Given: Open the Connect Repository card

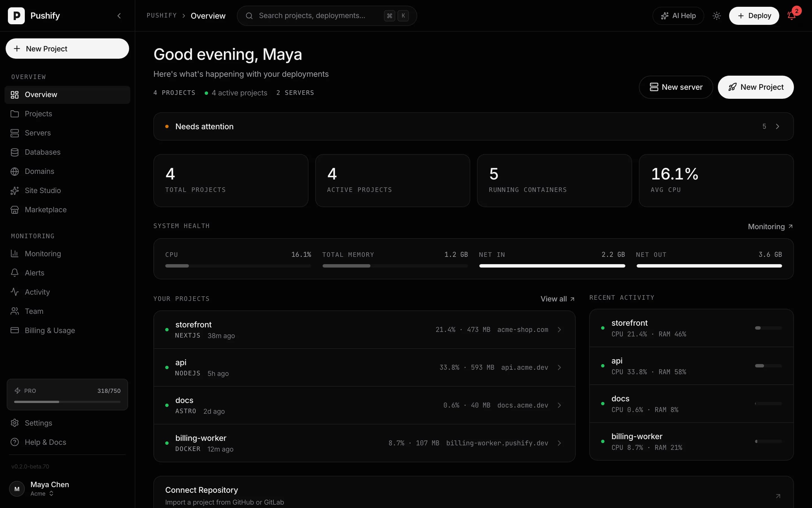Looking at the screenshot, I should (x=473, y=492).
